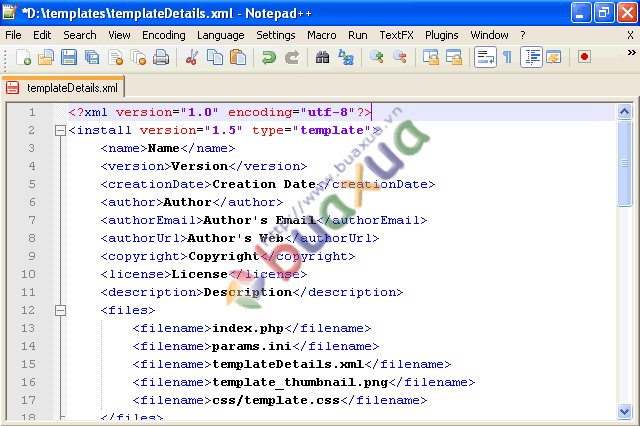This screenshot has width=640, height=426.
Task: Toggle synchronize vertical scrolling icon
Action: (x=431, y=57)
